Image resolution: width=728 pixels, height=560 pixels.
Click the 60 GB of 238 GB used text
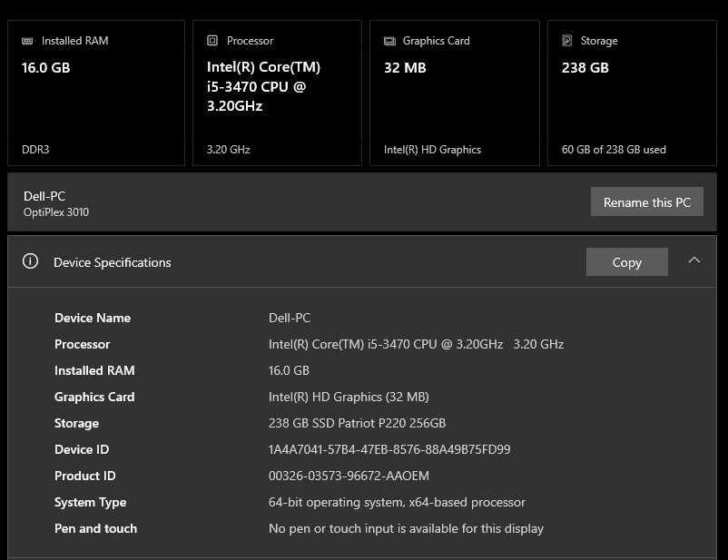(614, 150)
